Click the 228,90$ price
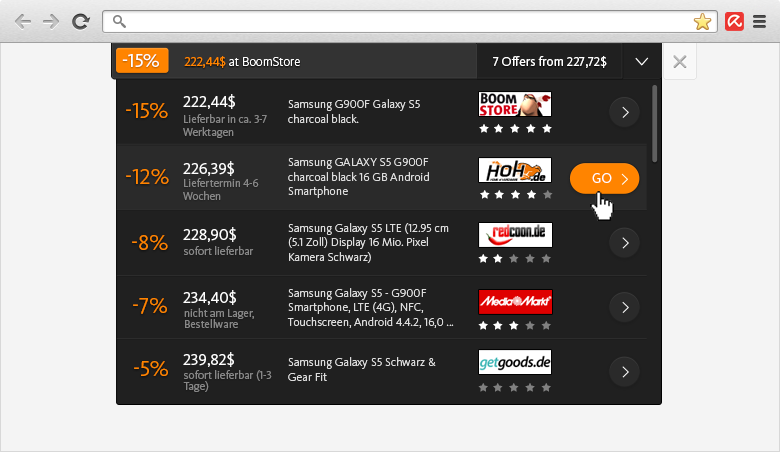Image resolution: width=780 pixels, height=452 pixels. (x=209, y=235)
